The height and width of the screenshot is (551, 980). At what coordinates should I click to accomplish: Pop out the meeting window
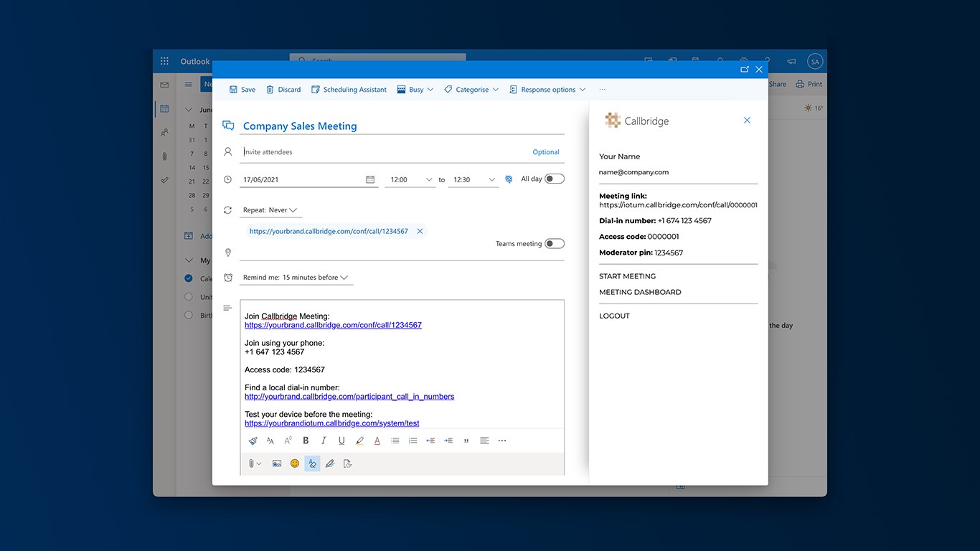[745, 70]
